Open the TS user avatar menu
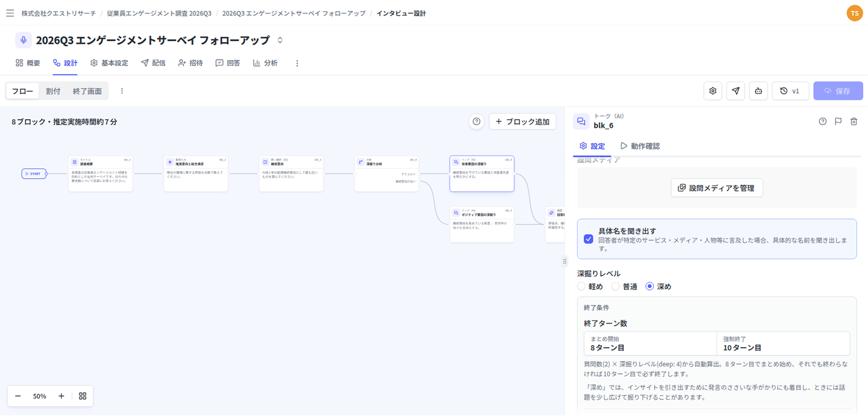 click(855, 13)
